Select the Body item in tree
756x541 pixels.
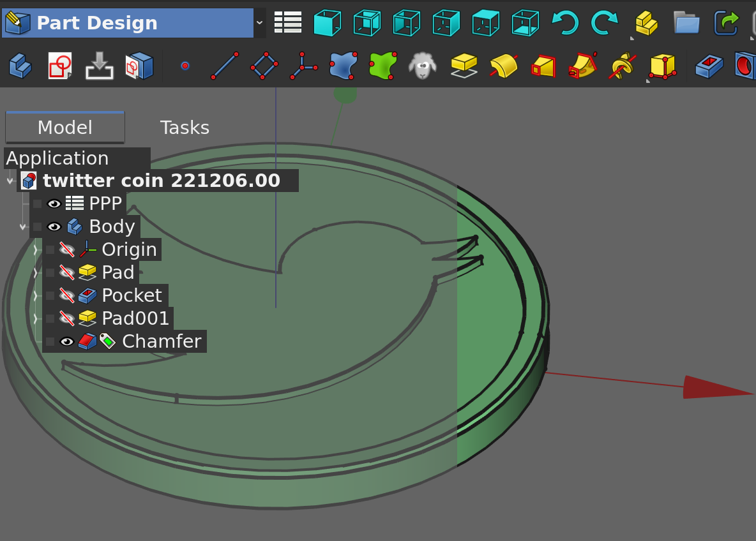coord(112,226)
